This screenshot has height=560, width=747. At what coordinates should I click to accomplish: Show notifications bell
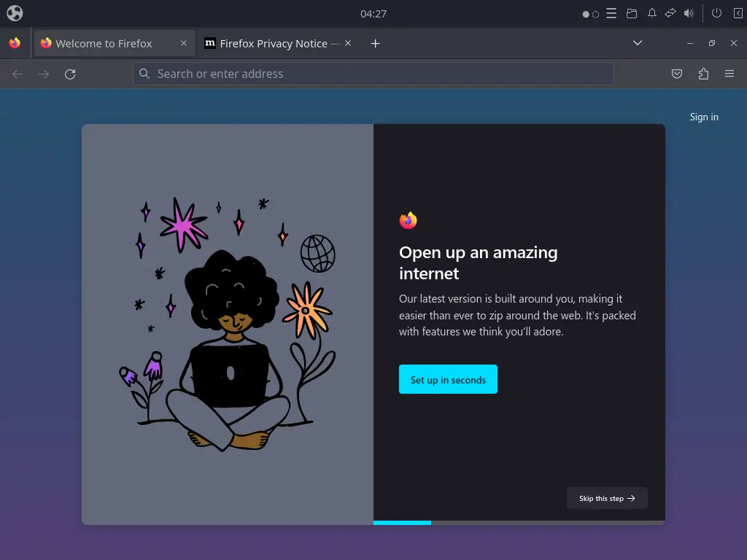pos(651,13)
